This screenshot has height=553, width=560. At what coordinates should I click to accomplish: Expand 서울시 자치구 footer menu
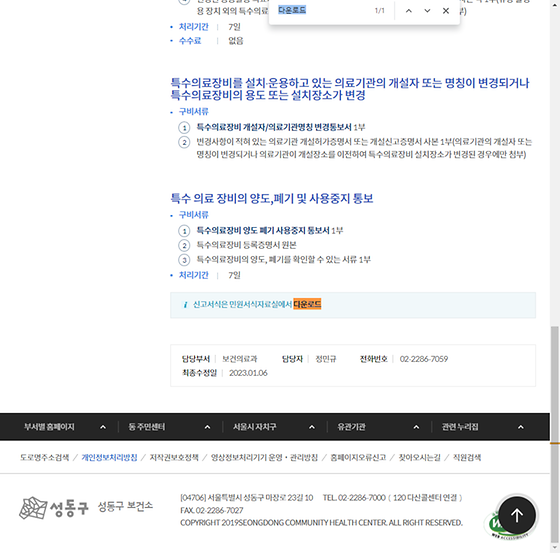(x=274, y=427)
